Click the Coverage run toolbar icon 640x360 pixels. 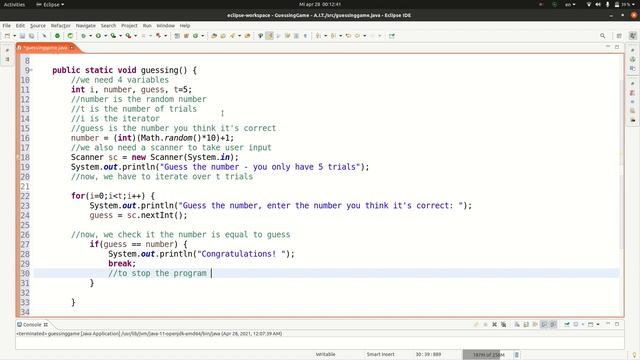click(113, 36)
